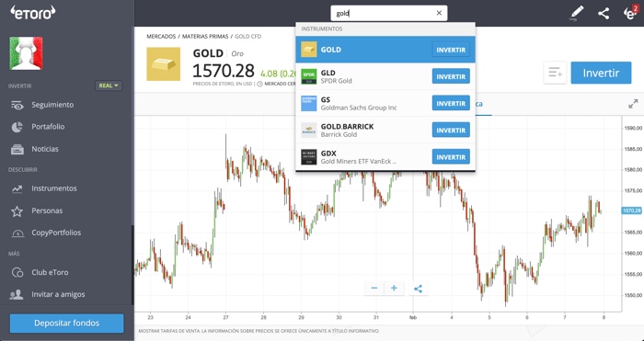The width and height of the screenshot is (644, 341).
Task: Click INVERTIR next to GOLD.BARRICK
Action: pyautogui.click(x=451, y=131)
